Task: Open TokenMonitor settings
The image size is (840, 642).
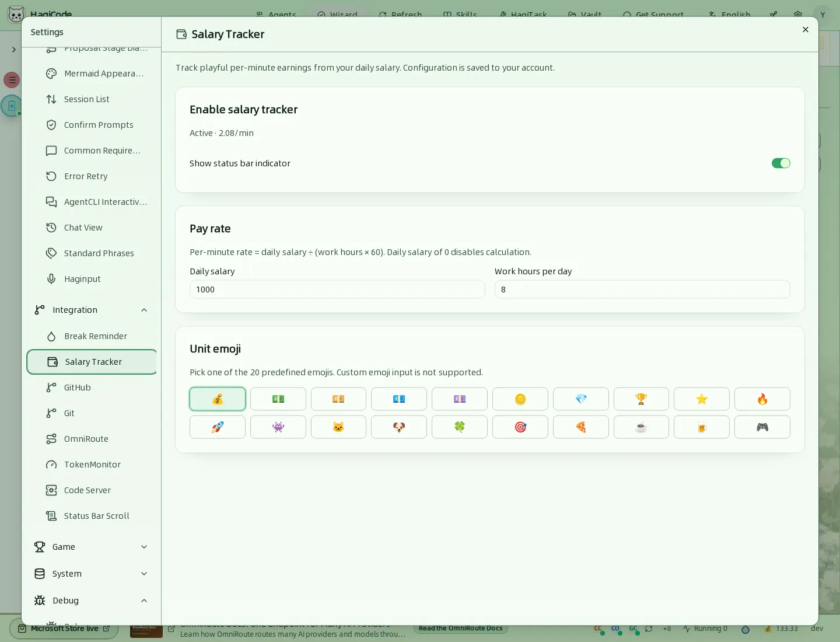Action: 92,465
